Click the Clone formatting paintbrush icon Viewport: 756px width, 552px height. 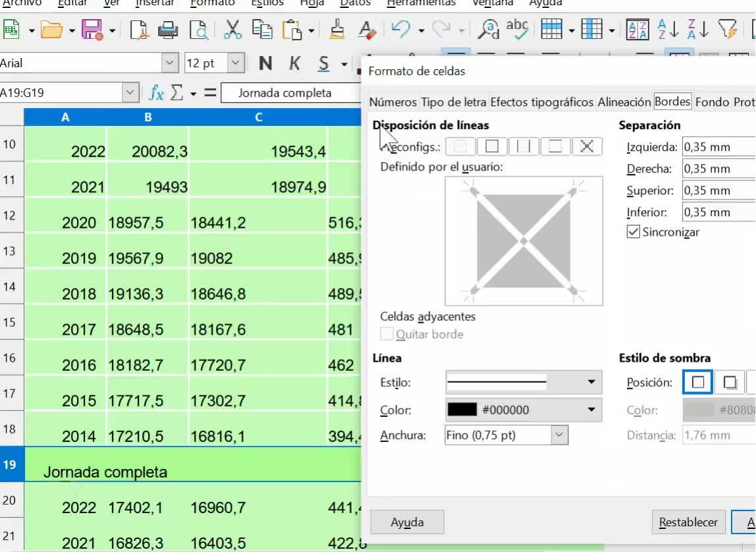(x=337, y=30)
